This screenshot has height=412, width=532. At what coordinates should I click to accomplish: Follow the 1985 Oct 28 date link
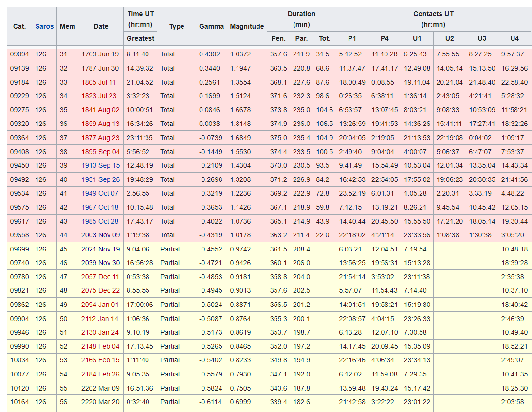99,221
